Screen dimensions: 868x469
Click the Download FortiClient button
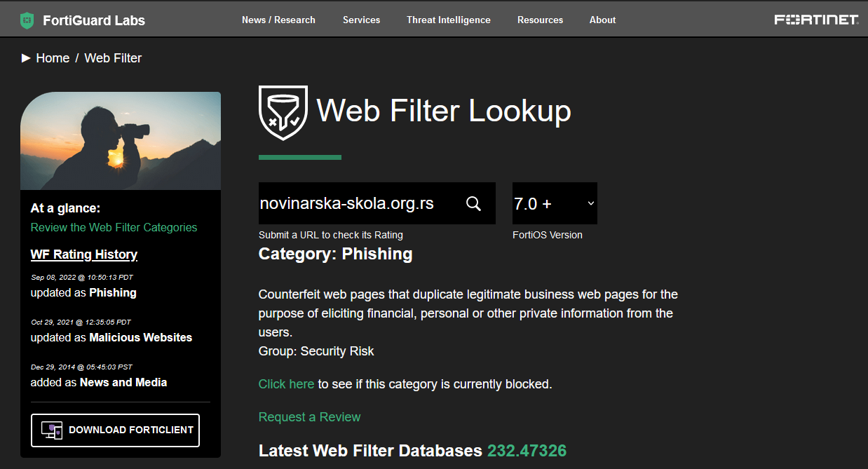(116, 430)
